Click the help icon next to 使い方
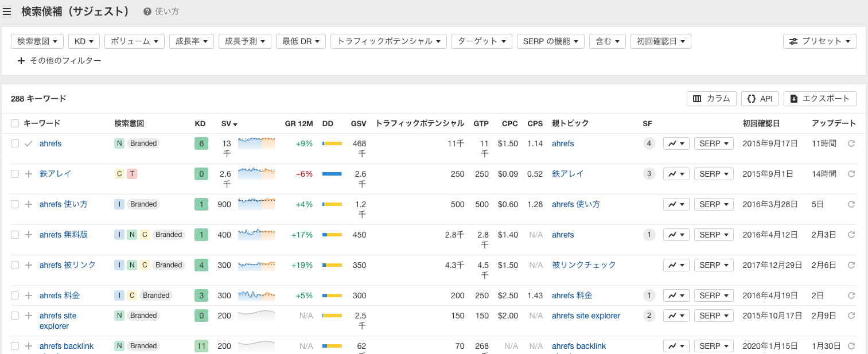The width and height of the screenshot is (868, 354). 148,11
